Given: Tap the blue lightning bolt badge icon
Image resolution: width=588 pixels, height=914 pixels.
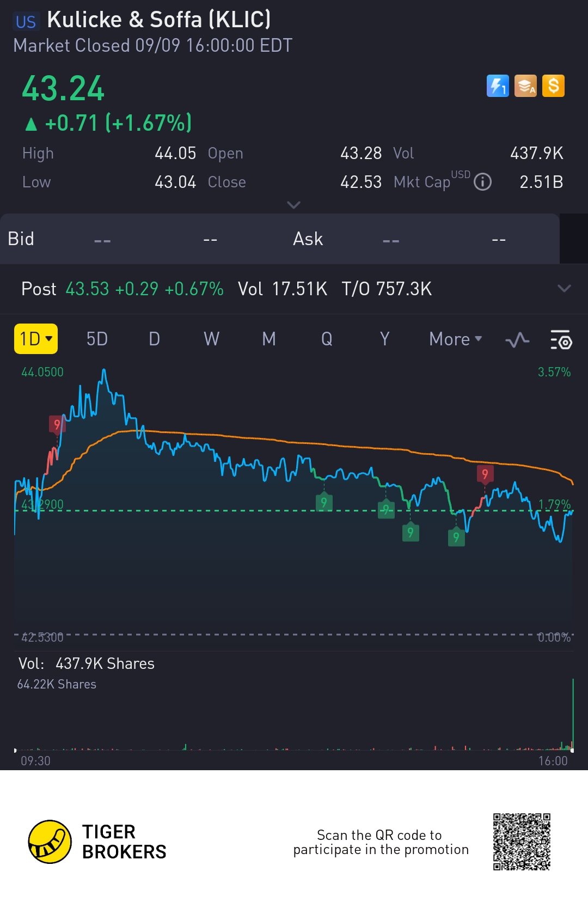Looking at the screenshot, I should pos(498,86).
